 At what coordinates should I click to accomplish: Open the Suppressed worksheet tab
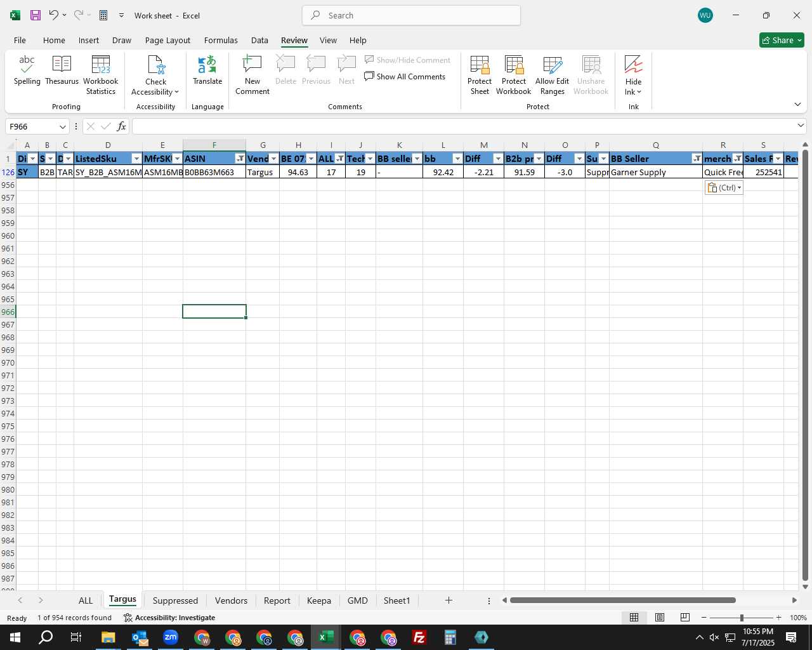175,600
